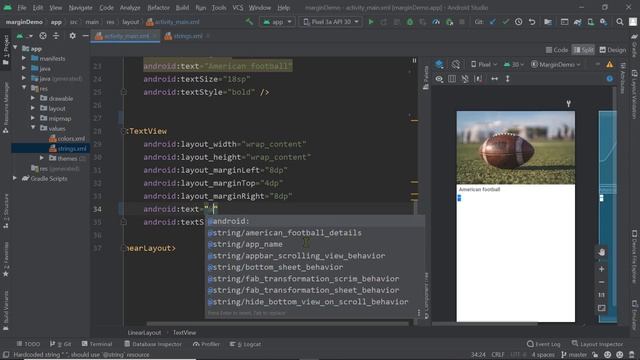Expand the manifests folder in project tree
This screenshot has width=640, height=360.
[24, 58]
